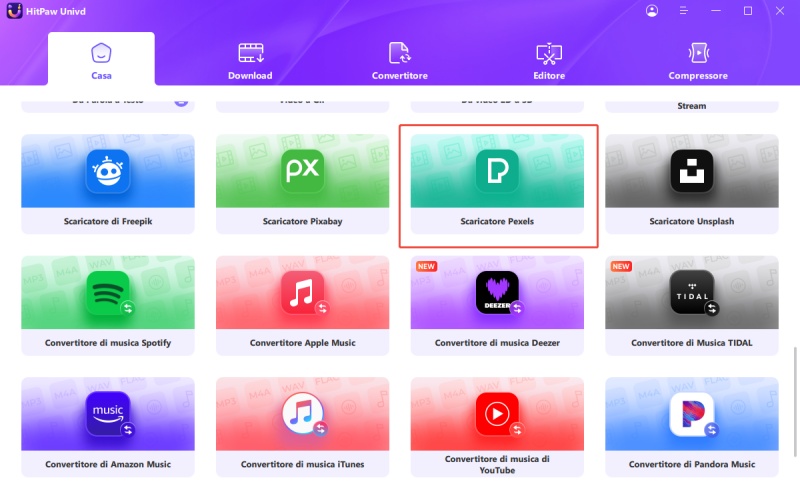This screenshot has width=800, height=493.
Task: Click the YouTube play icon
Action: pos(497,414)
